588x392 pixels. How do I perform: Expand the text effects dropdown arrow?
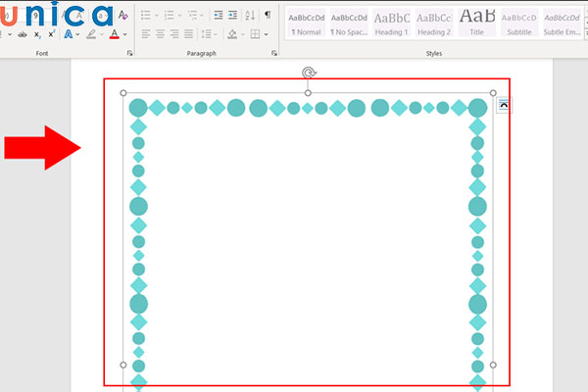pos(77,34)
